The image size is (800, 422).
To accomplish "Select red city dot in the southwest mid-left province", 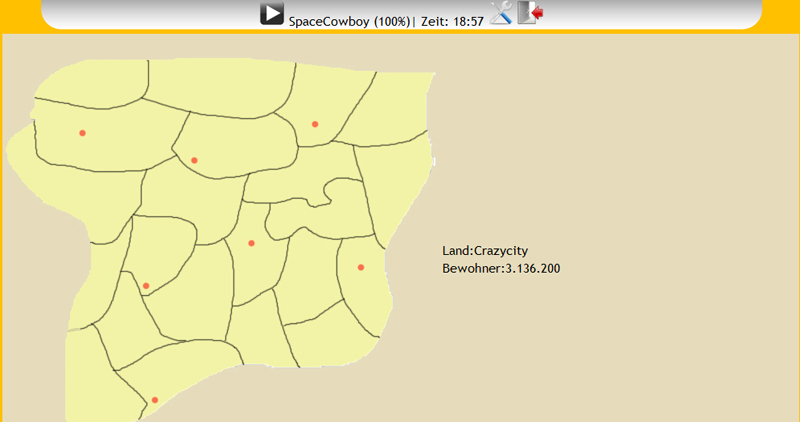I will tap(146, 286).
